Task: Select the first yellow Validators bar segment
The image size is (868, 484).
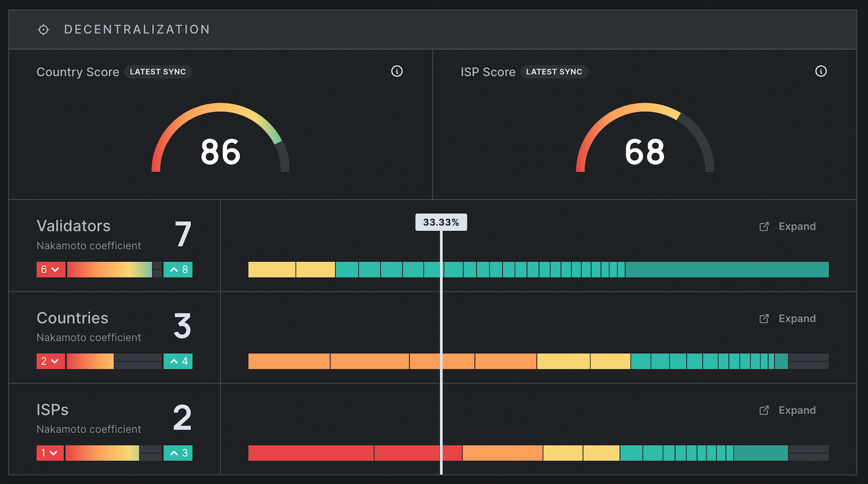Action: (x=272, y=269)
